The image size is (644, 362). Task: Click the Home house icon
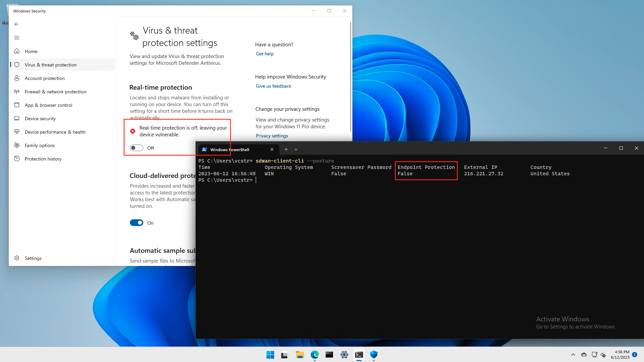[17, 51]
